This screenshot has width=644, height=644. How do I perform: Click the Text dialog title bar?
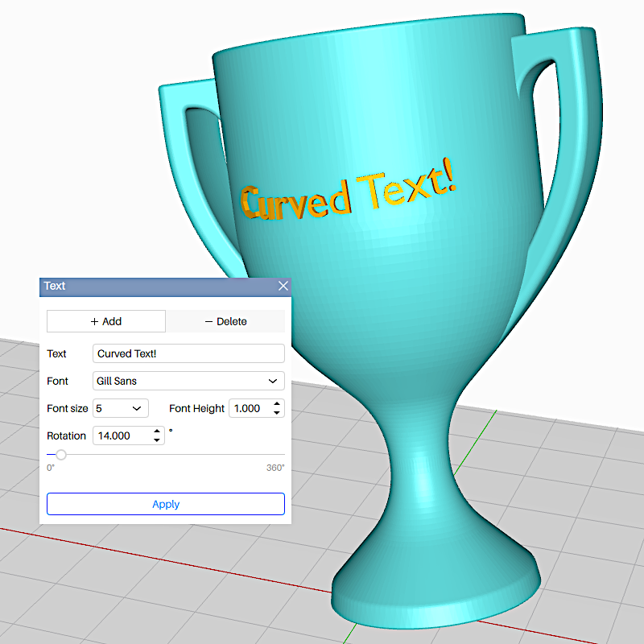(165, 287)
